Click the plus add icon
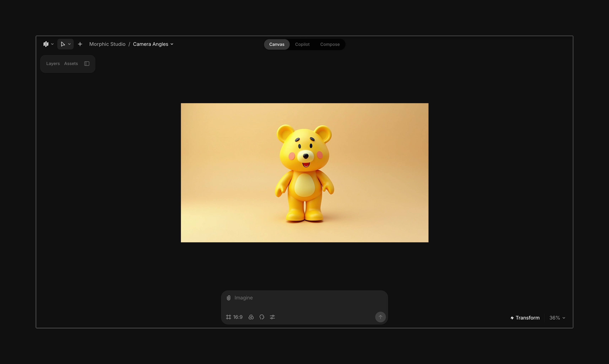The width and height of the screenshot is (609, 364). 80,44
